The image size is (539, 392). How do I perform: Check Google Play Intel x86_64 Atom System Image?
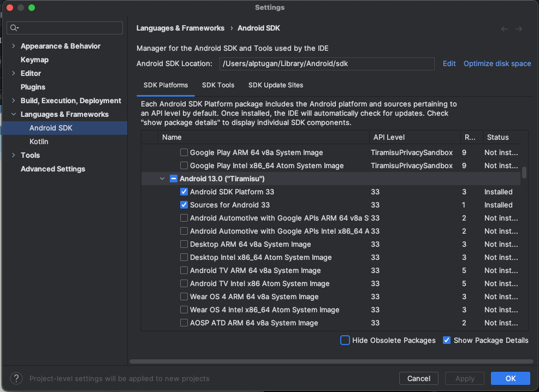tap(184, 165)
